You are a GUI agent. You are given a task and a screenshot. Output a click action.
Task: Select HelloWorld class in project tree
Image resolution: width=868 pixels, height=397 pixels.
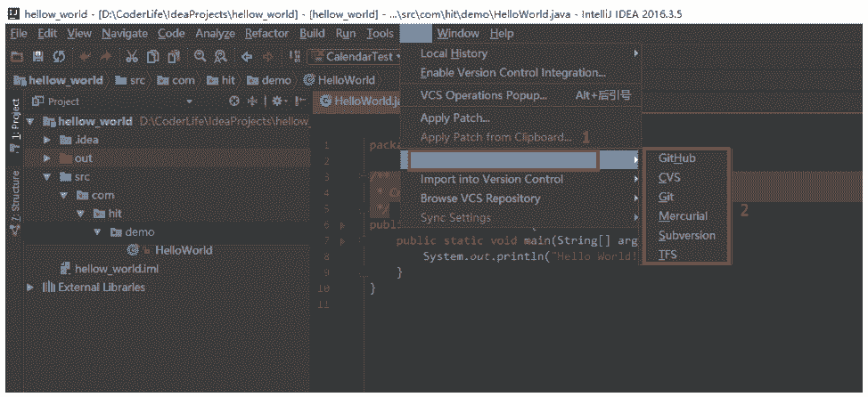pyautogui.click(x=183, y=250)
